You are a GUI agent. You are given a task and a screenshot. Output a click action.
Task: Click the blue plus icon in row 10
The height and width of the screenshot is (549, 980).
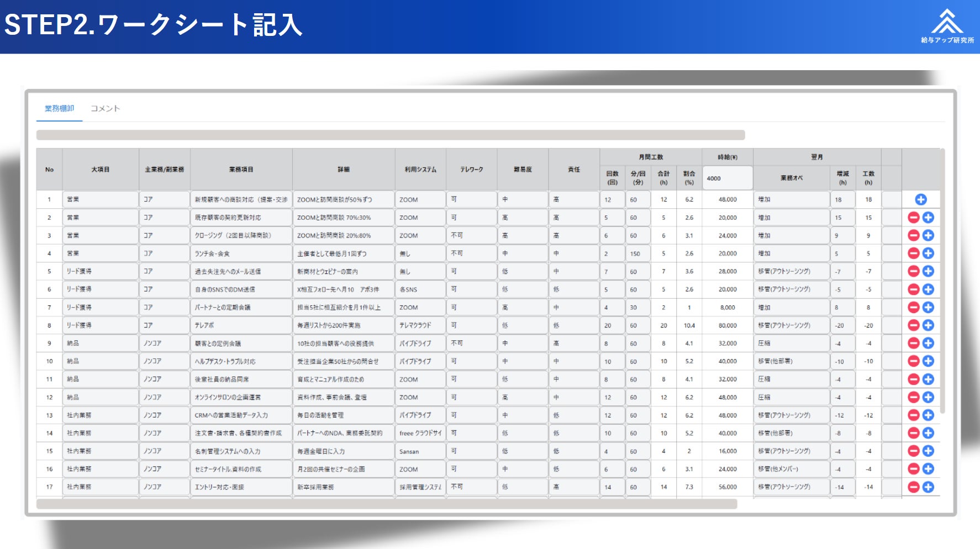(x=928, y=361)
